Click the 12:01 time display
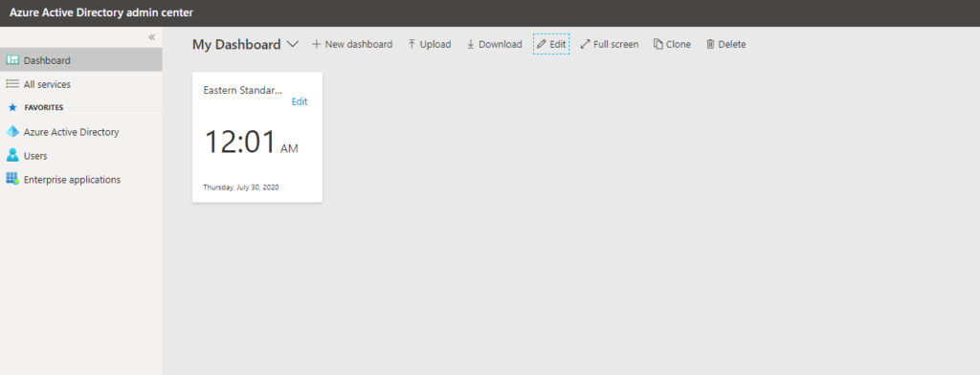The height and width of the screenshot is (375, 980). [x=240, y=142]
